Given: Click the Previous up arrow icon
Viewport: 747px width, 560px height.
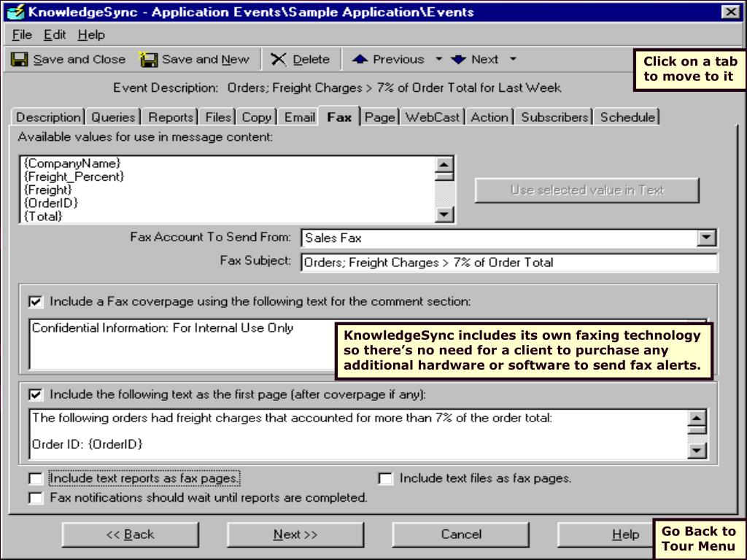Looking at the screenshot, I should [360, 59].
